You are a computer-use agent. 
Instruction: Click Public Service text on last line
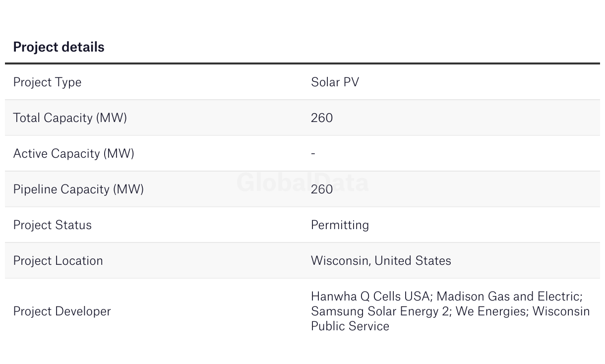click(350, 326)
